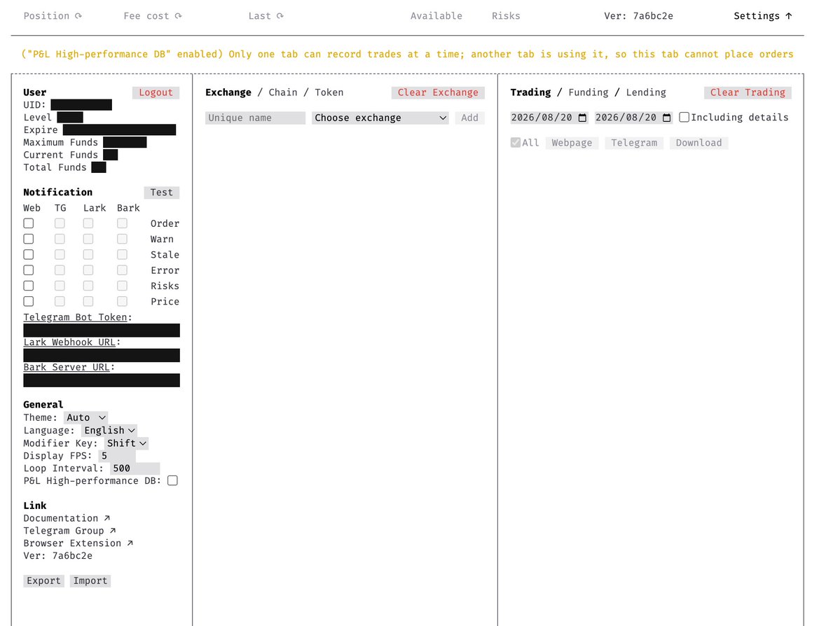Click the Export button
This screenshot has height=626, width=840.
pos(44,580)
